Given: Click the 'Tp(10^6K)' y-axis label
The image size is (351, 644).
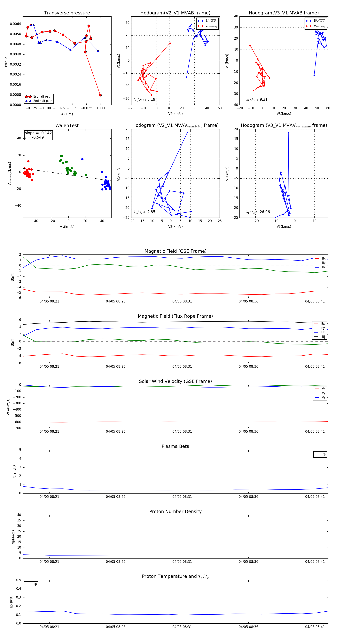Looking at the screenshot, I should 11,602.
